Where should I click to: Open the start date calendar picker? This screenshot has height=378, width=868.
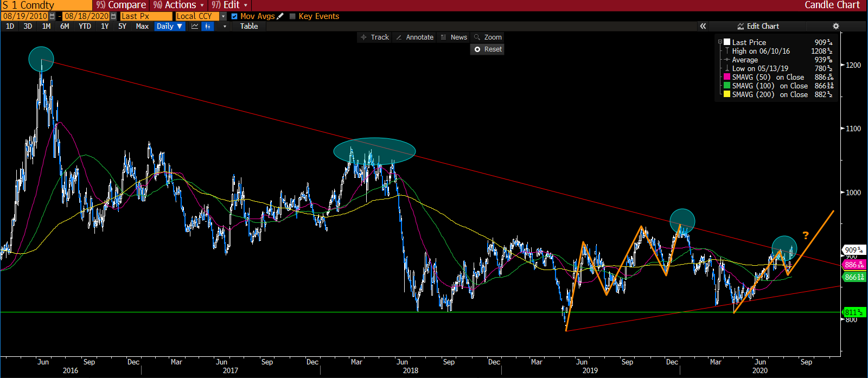click(x=52, y=16)
